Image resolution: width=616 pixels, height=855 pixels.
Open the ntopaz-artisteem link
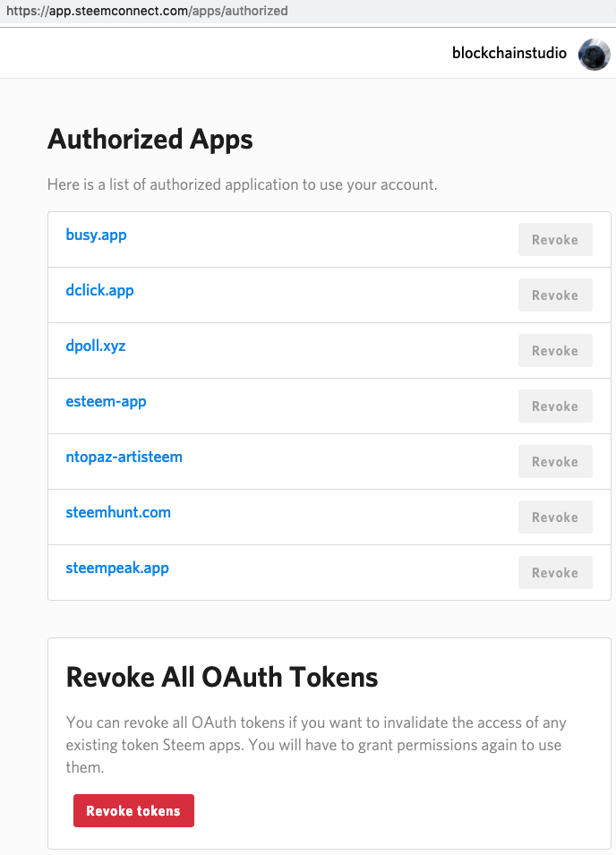click(x=124, y=457)
